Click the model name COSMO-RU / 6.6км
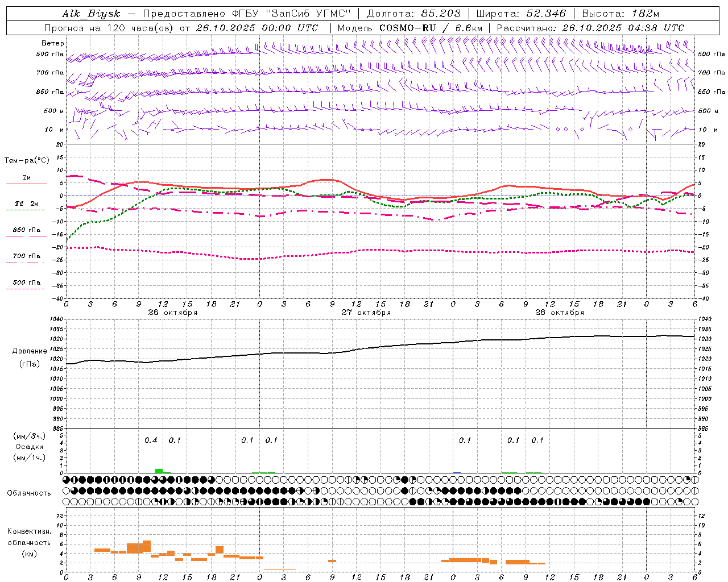Image resolution: width=728 pixels, height=582 pixels. [431, 28]
